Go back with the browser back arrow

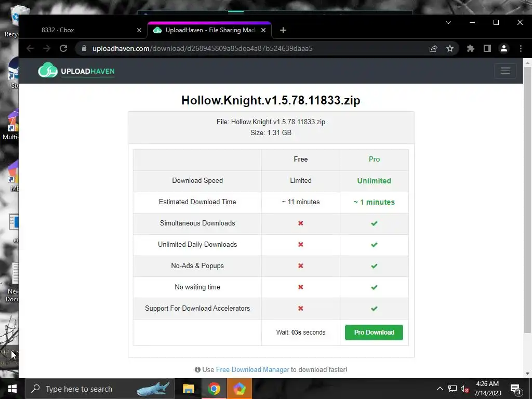point(30,48)
